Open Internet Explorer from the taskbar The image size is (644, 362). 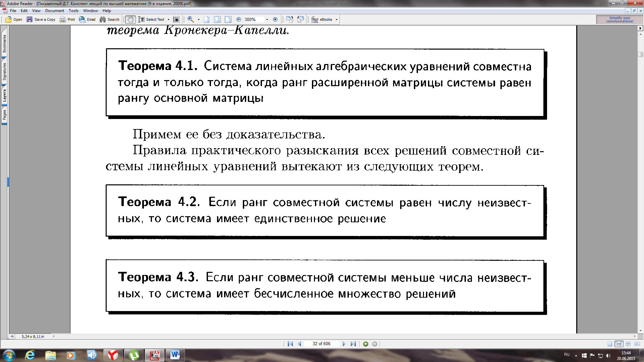pyautogui.click(x=30, y=355)
